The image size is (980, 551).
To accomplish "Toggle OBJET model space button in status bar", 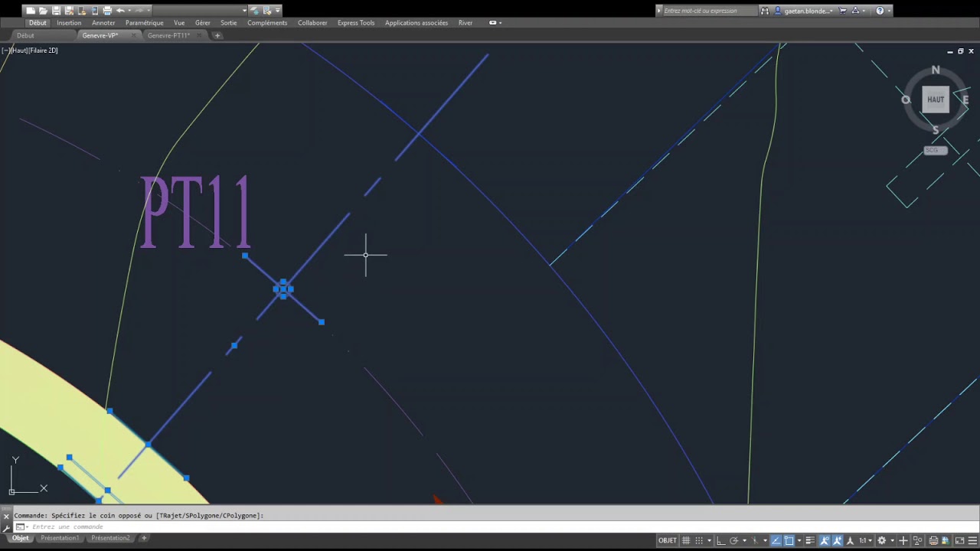I will point(668,540).
